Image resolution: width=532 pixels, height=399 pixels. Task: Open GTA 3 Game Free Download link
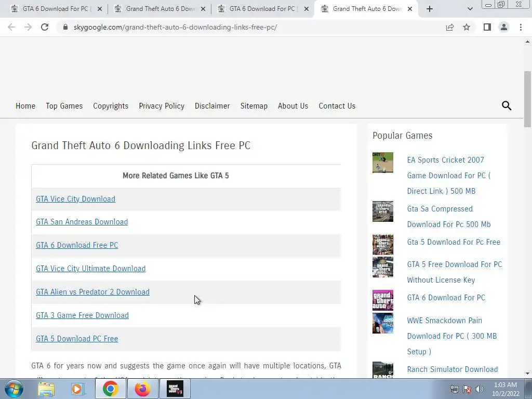point(82,315)
